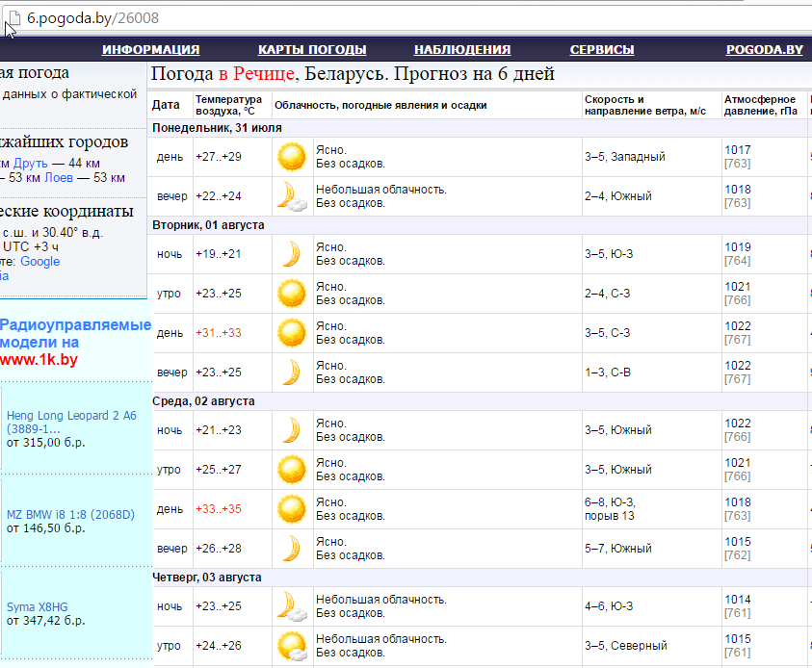
Task: Click the moon icon for Wednesday evening
Action: [x=291, y=549]
